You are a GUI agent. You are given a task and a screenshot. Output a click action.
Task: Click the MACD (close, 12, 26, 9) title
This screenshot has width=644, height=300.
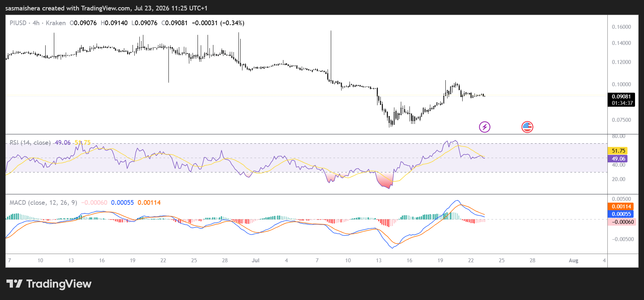pos(43,203)
